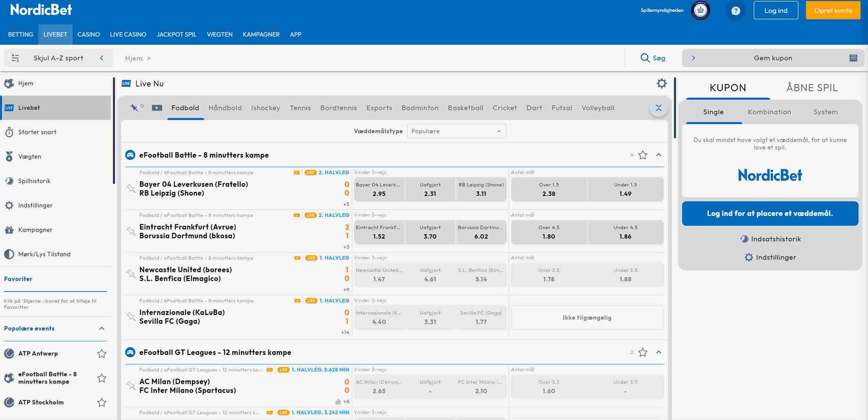This screenshot has width=868, height=420.
Task: Switch to the Håndbold sport tab
Action: point(225,108)
